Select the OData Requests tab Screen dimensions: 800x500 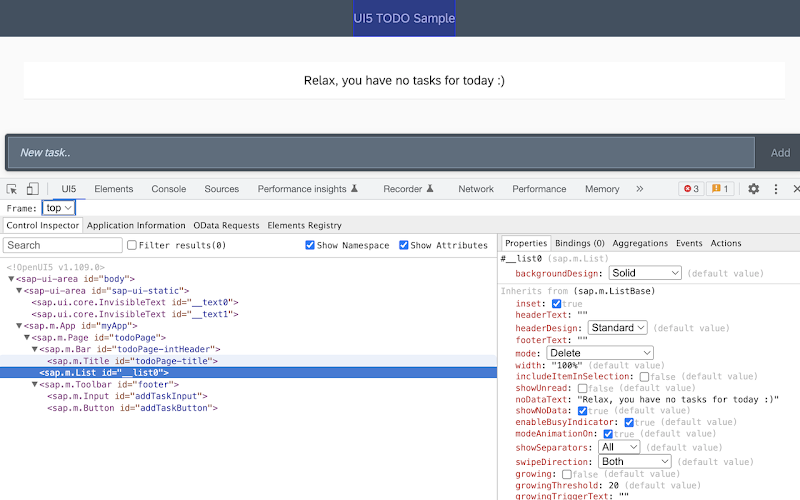[x=226, y=226]
